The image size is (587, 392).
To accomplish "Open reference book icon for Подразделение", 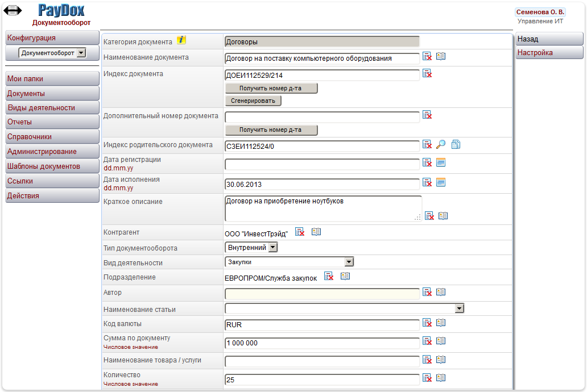I will pos(345,277).
